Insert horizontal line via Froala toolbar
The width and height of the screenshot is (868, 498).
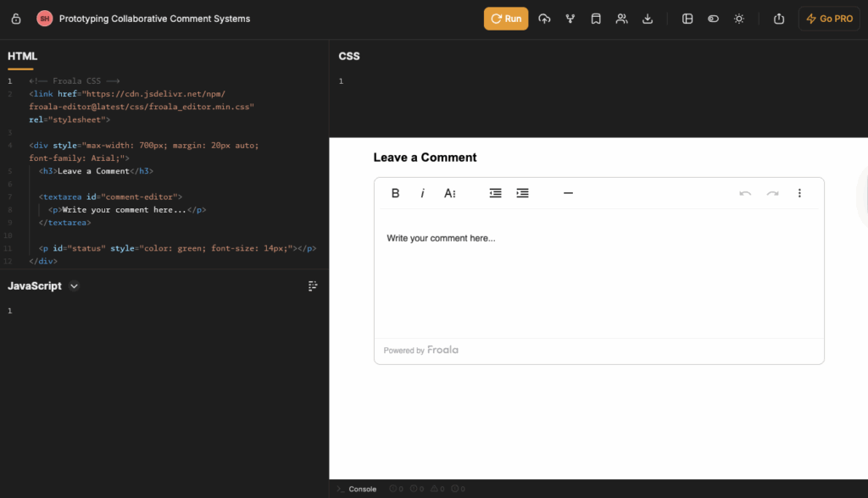[x=568, y=193]
